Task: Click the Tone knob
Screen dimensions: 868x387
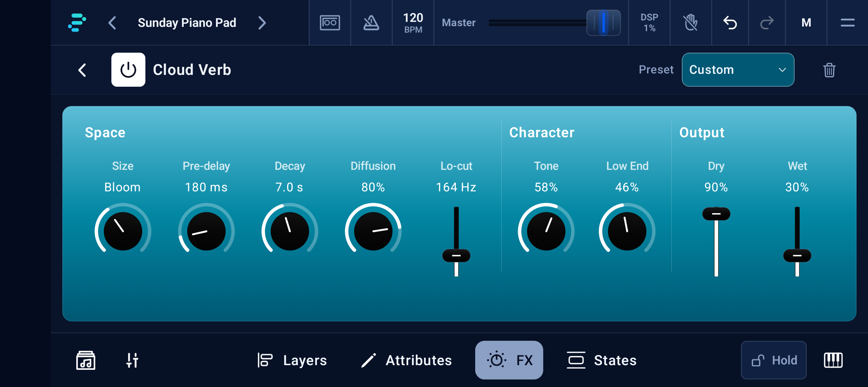Action: tap(546, 231)
